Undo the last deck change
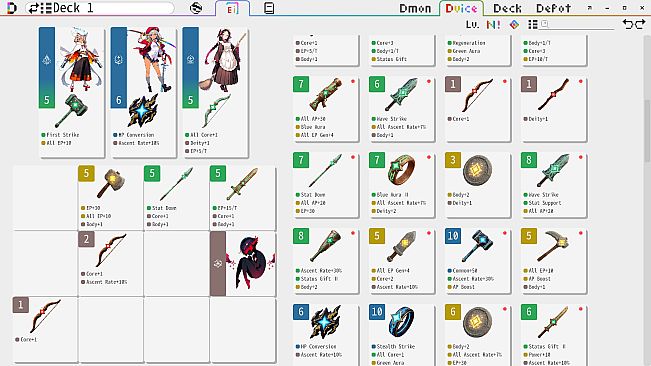 coord(628,24)
